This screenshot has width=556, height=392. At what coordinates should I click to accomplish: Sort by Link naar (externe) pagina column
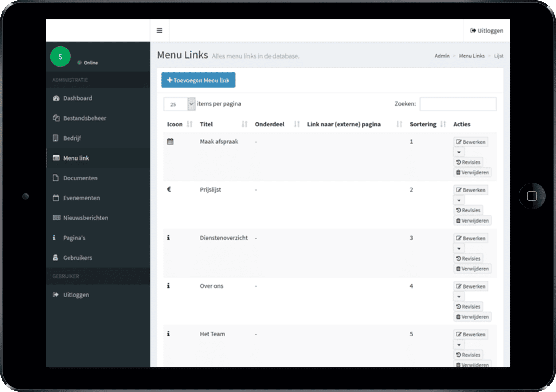point(354,124)
